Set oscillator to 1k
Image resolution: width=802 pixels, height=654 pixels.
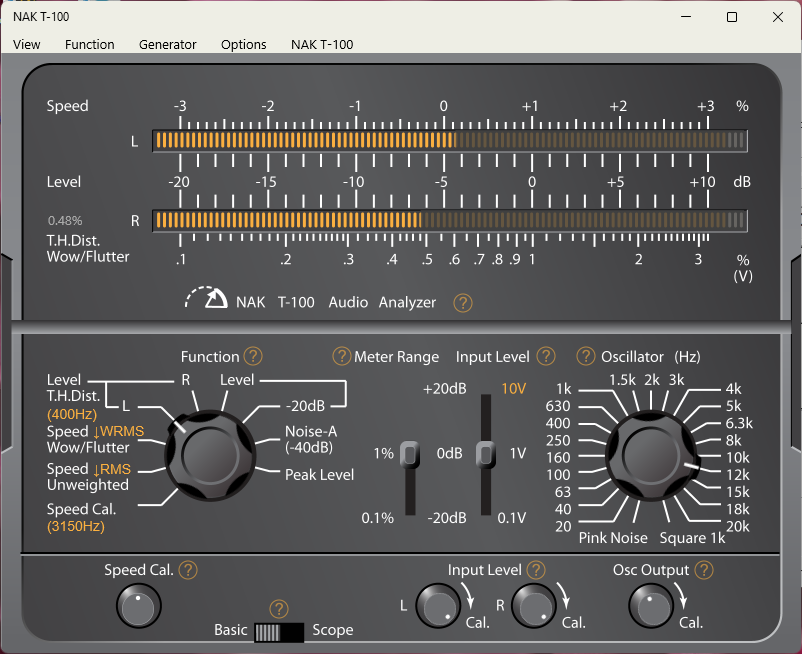tap(564, 389)
